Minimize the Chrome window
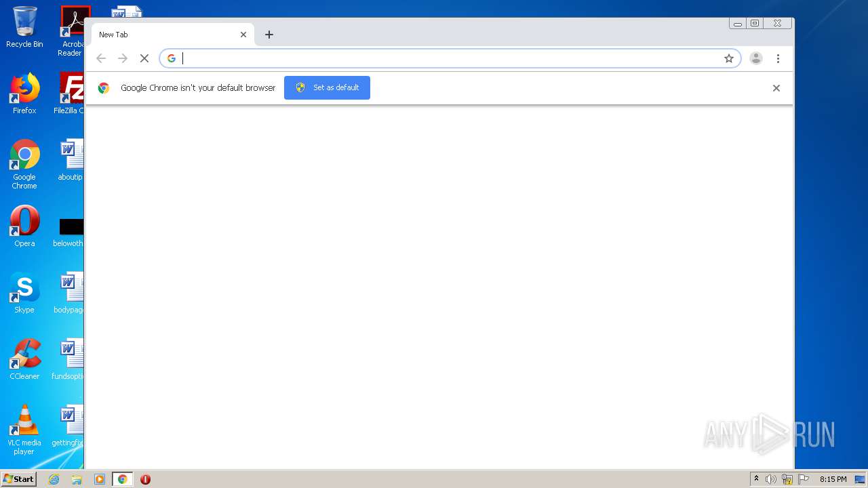The height and width of the screenshot is (488, 868). pyautogui.click(x=737, y=24)
